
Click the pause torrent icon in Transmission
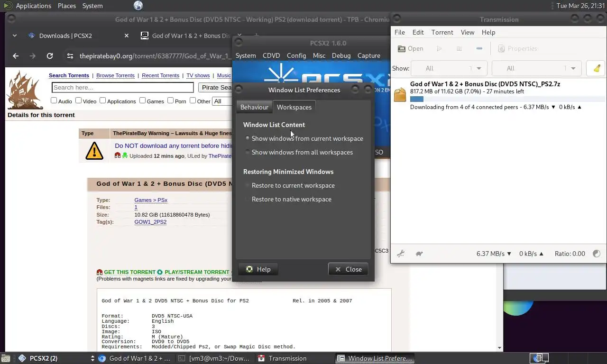point(459,48)
